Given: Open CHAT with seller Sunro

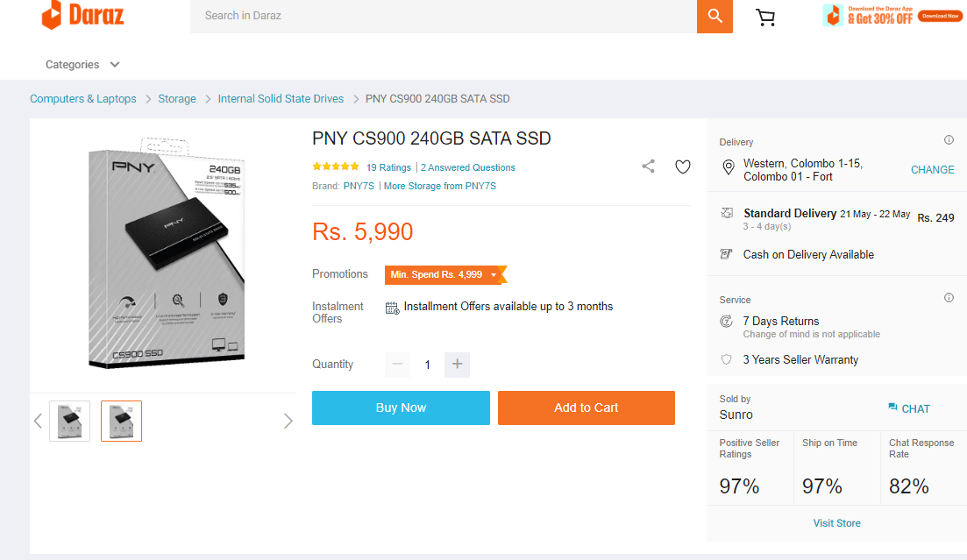Looking at the screenshot, I should [909, 408].
